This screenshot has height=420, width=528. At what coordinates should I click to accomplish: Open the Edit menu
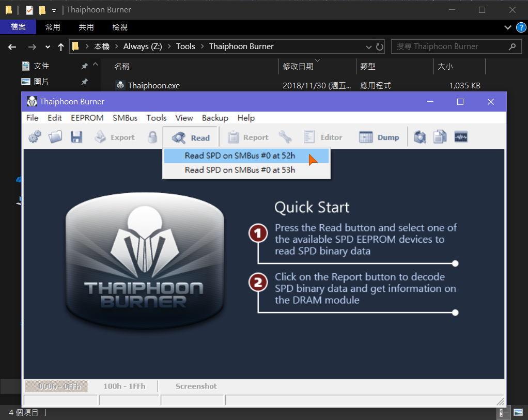pos(55,118)
